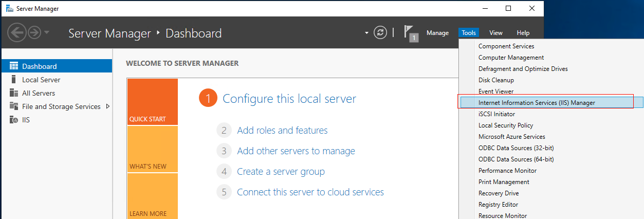This screenshot has height=219, width=644.
Task: Launch iSCSI Initiator
Action: (x=496, y=114)
